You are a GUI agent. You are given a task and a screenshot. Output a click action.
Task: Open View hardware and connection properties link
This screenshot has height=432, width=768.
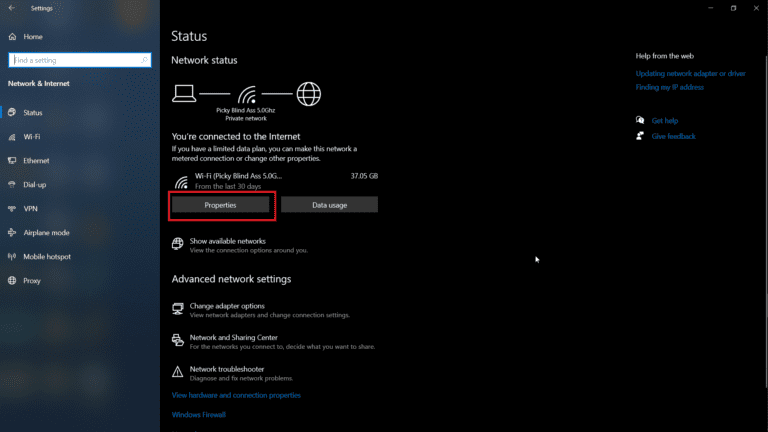236,395
